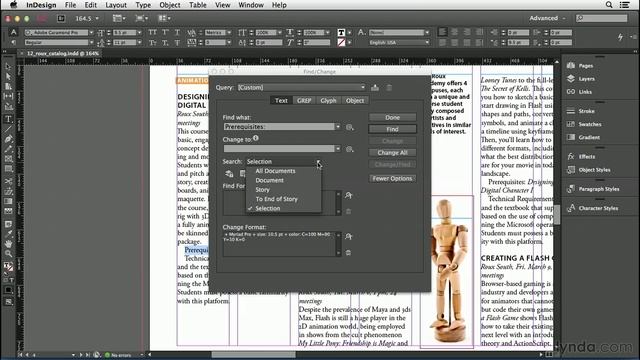Screen dimensions: 640x360
Task: Open the zoom level dropdown
Action: tap(97, 18)
